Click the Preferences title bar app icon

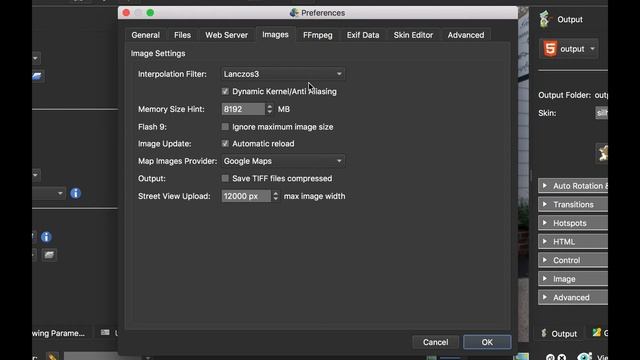click(x=294, y=13)
